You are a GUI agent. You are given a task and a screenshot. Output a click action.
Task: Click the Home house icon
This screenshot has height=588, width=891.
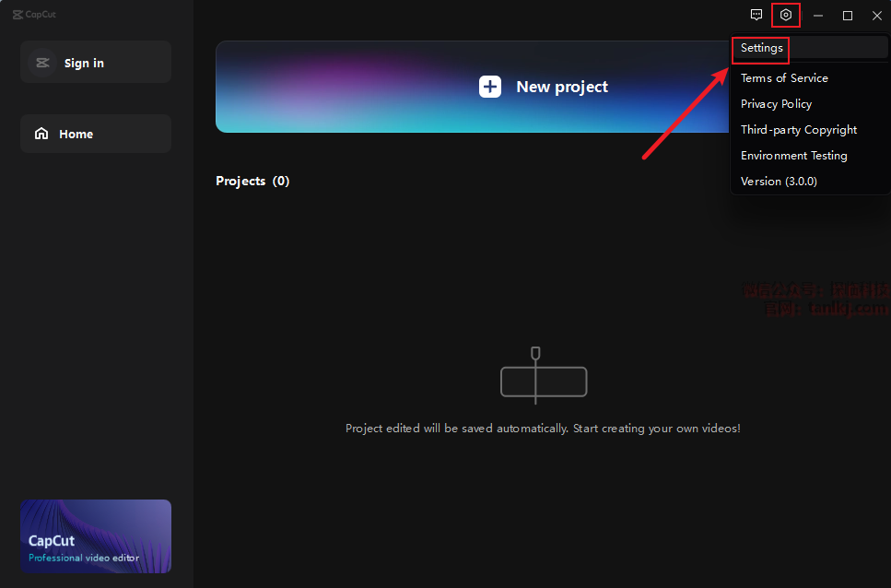41,134
